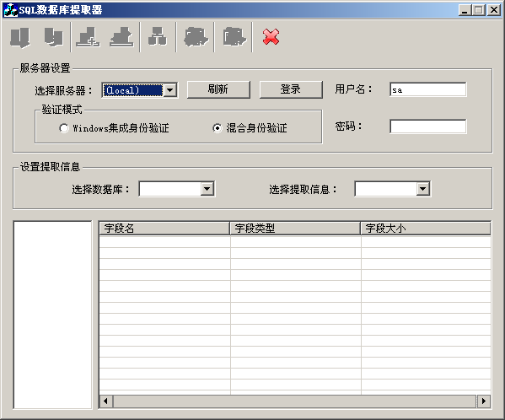The image size is (505, 420).
Task: Focus the 密码 input field
Action: (428, 127)
